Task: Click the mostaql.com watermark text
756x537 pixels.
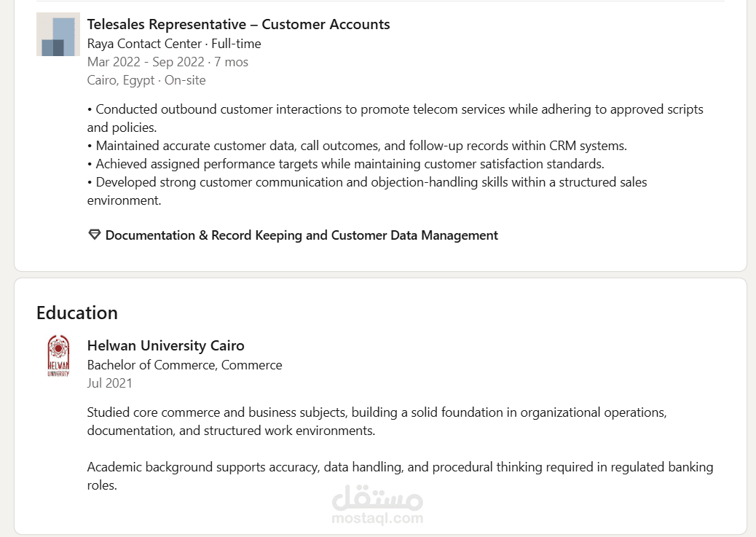Action: pos(377,519)
